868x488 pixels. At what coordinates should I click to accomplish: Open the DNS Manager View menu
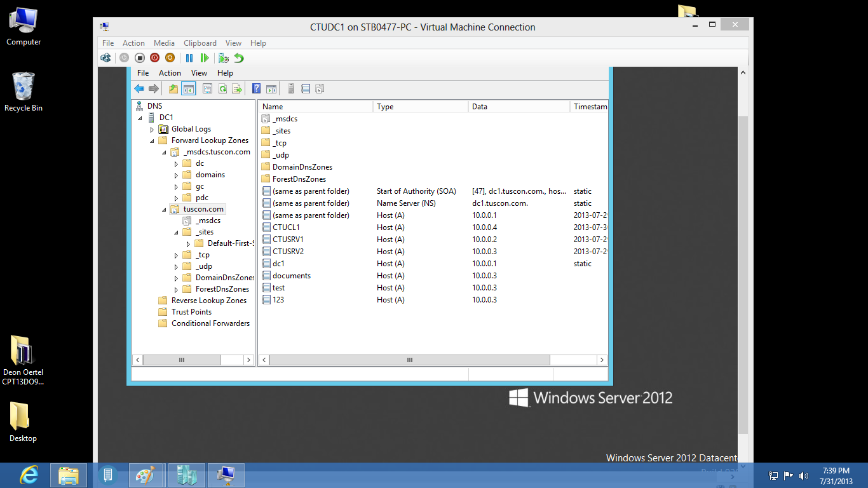(x=199, y=73)
